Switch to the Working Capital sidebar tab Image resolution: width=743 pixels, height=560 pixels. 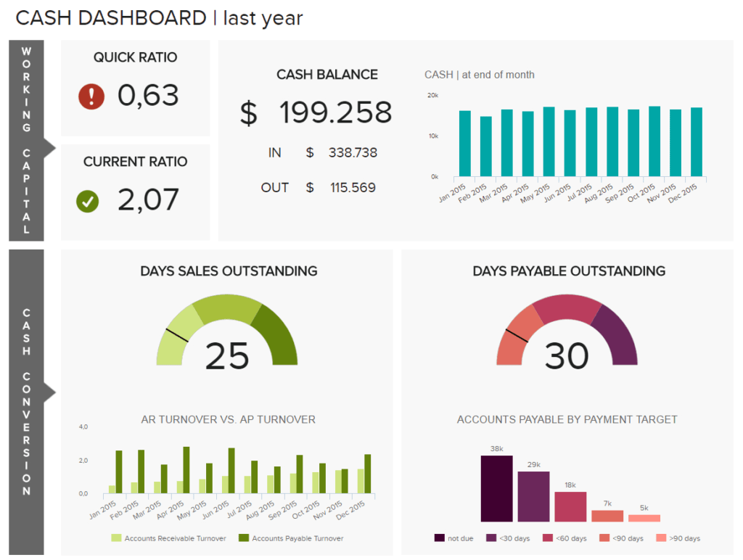click(x=27, y=141)
